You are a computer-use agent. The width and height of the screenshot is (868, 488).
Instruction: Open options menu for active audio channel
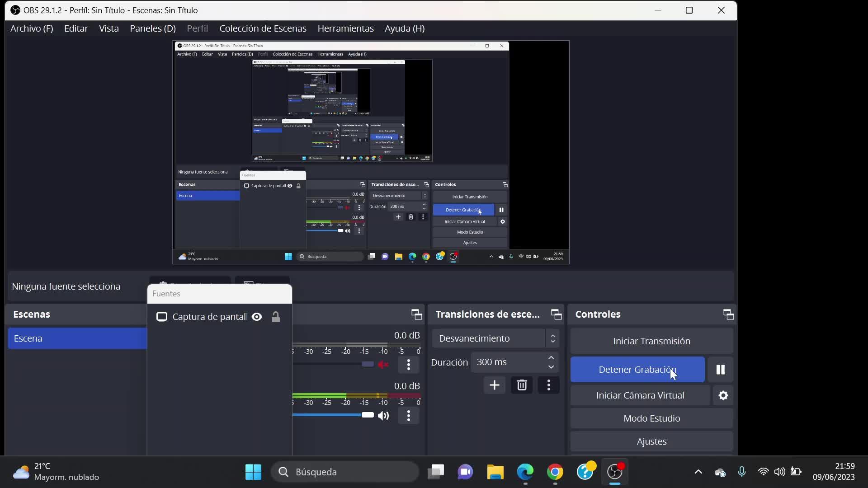click(409, 416)
